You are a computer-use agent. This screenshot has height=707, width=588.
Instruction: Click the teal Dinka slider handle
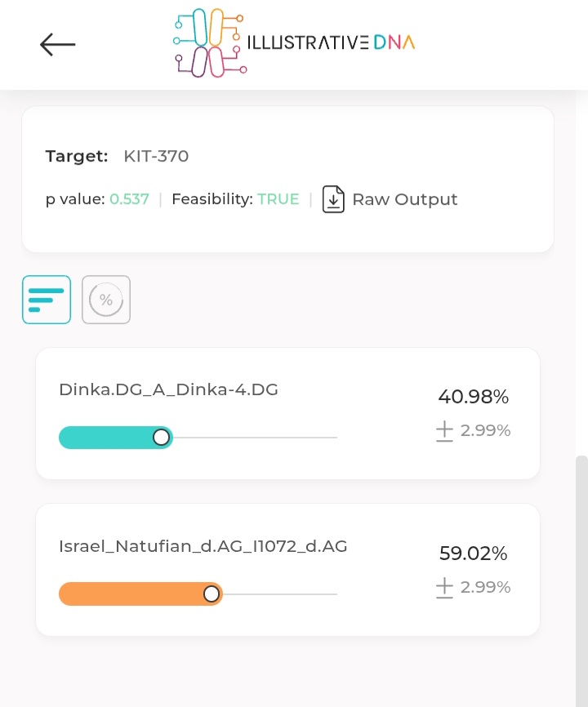coord(161,437)
